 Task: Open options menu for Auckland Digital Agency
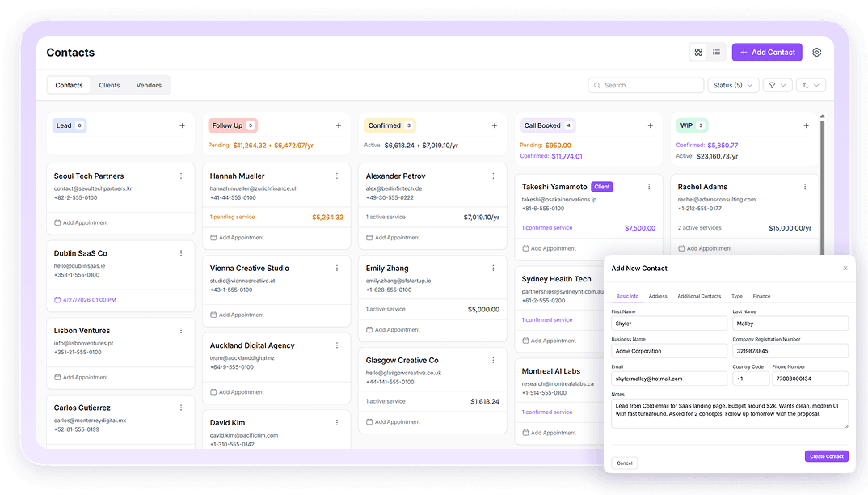coord(337,345)
